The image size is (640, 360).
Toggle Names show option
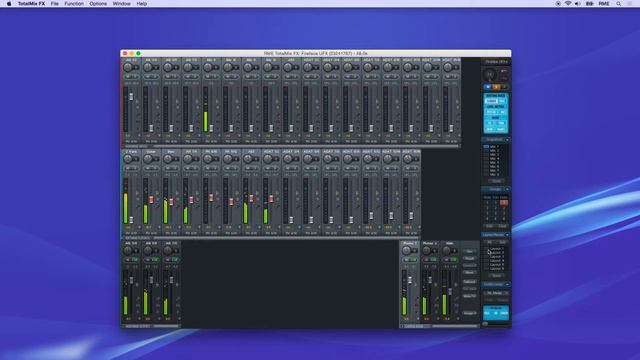click(501, 129)
